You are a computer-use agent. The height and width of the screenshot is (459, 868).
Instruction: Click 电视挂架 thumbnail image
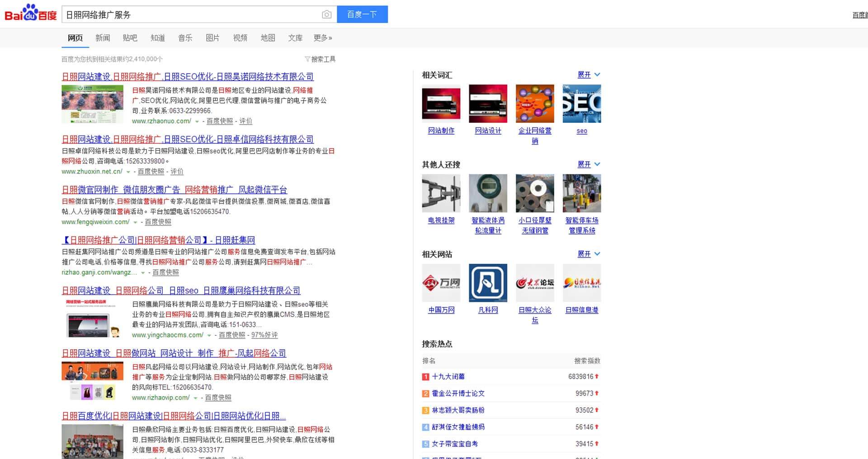coord(441,193)
